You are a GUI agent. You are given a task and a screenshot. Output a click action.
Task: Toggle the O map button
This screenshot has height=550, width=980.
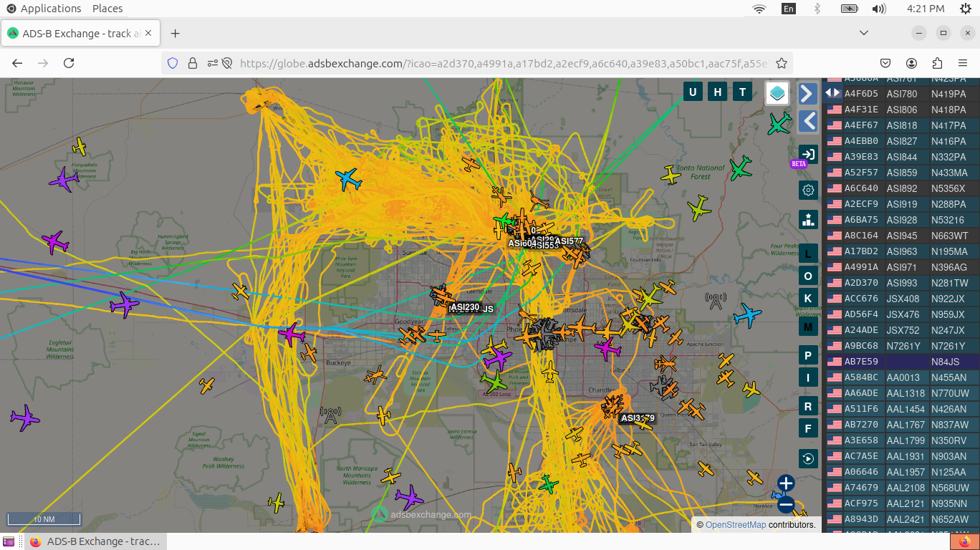[x=808, y=276]
